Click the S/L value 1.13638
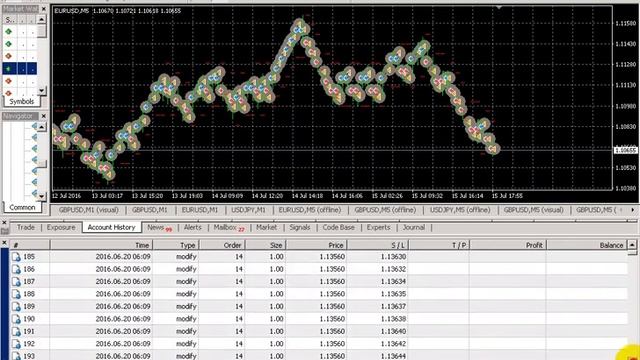This screenshot has width=640, height=360. click(393, 319)
